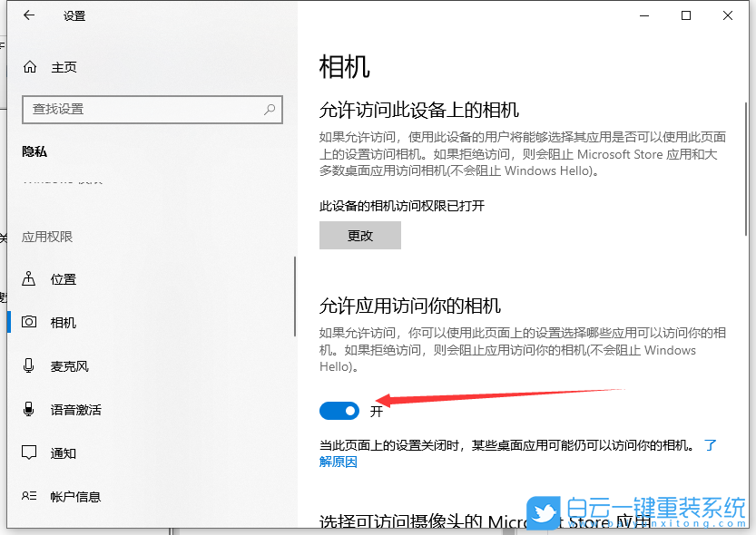
Task: Select the notifications icon beside 通知
Action: [x=29, y=452]
